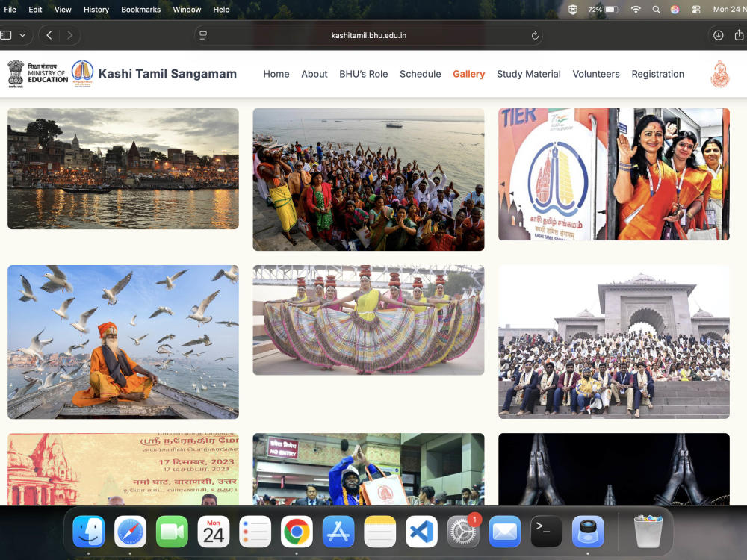Open Spotlight search magnifier icon

[x=657, y=10]
